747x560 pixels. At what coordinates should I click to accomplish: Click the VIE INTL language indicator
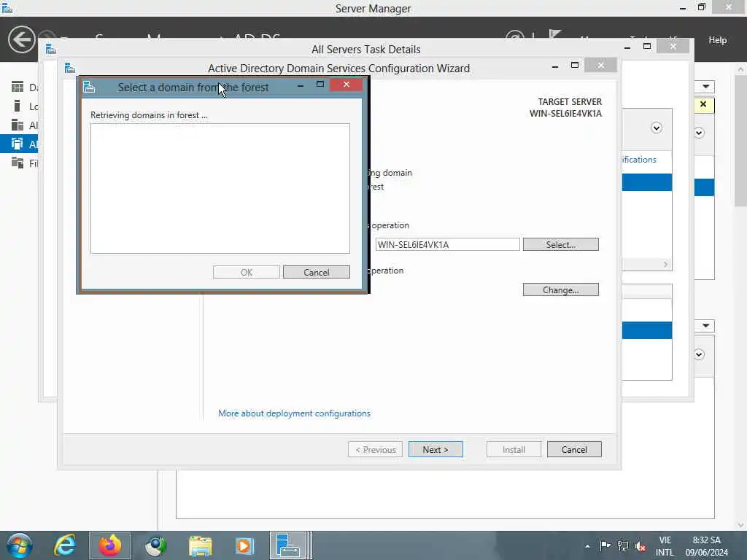pos(665,546)
